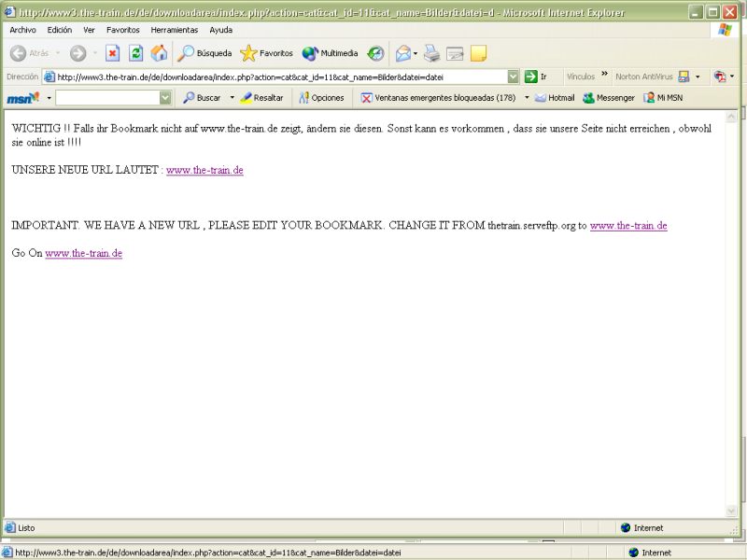747x560 pixels.
Task: Expand the address bar URL dropdown
Action: [x=513, y=77]
